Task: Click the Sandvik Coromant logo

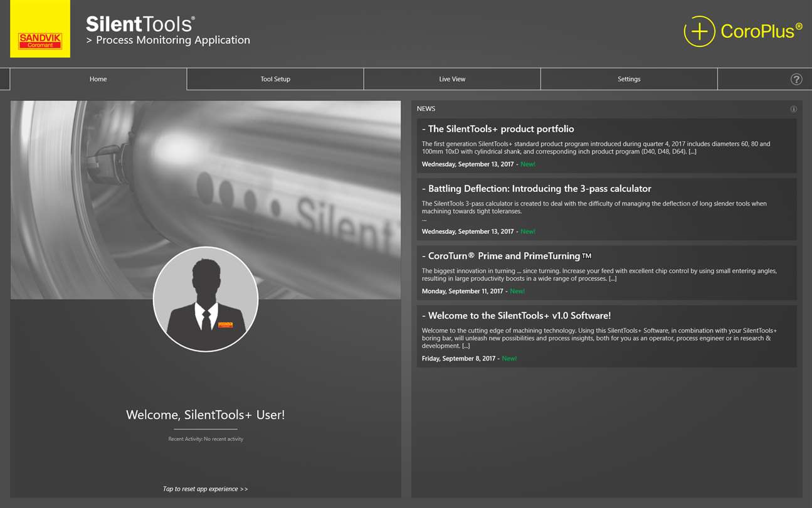Action: [40, 29]
